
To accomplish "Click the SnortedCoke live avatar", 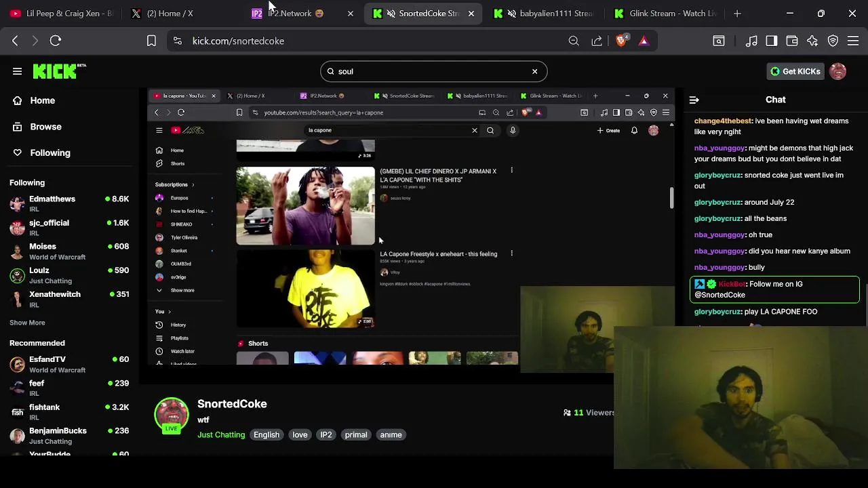I will pos(171,415).
